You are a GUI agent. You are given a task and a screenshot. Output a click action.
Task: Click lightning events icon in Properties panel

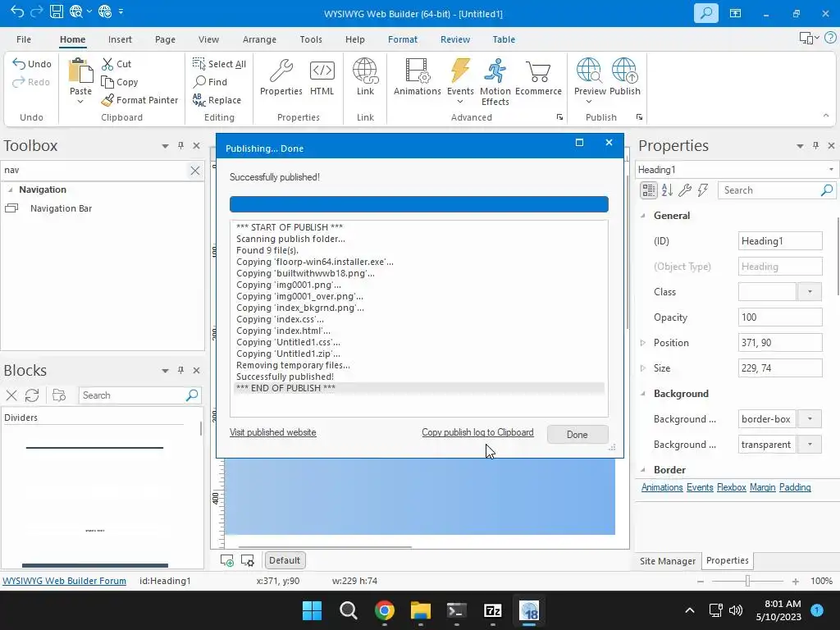click(x=703, y=190)
